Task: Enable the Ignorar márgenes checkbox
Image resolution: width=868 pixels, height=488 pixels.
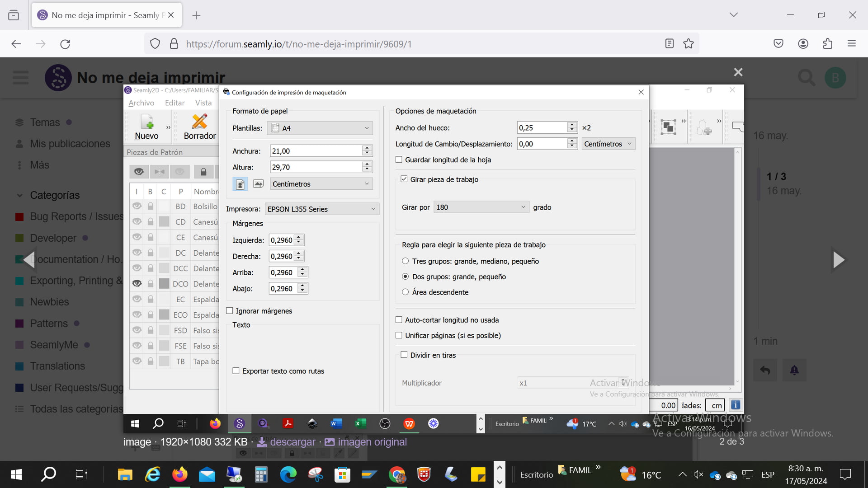Action: [230, 311]
